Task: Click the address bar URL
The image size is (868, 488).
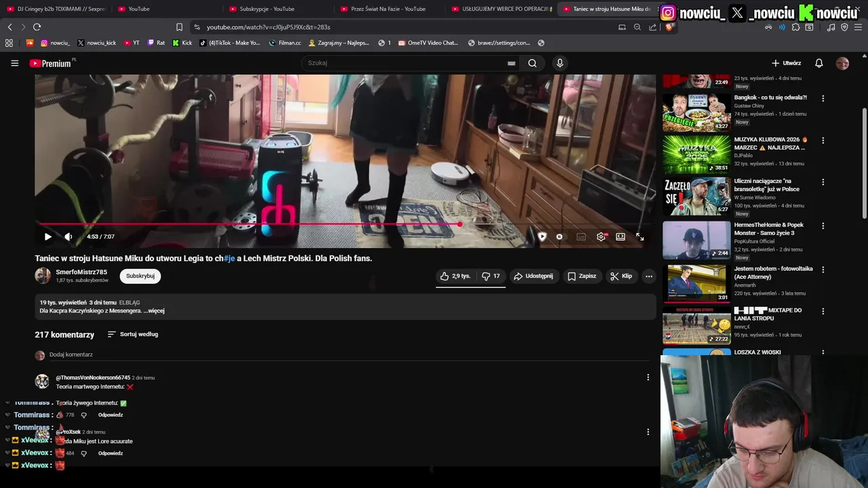Action: point(269,27)
